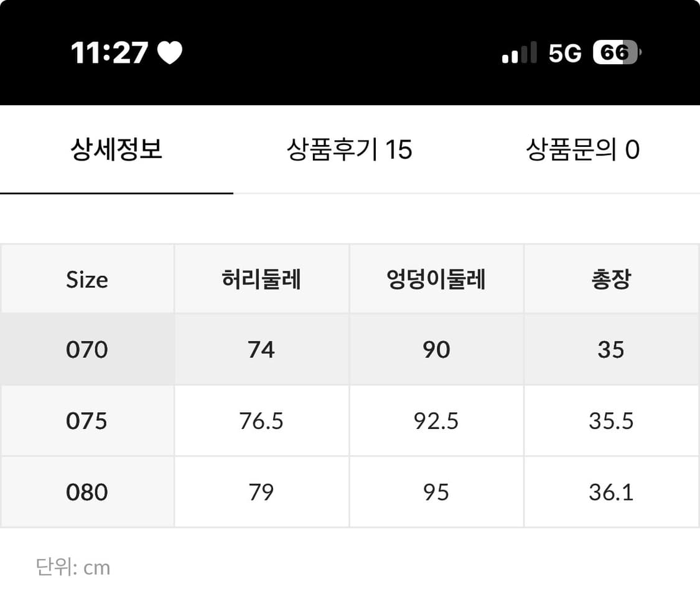Open the 상품문의 0 tab

click(583, 149)
